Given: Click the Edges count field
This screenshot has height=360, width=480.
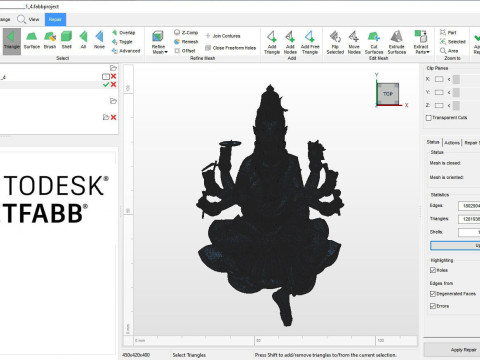Looking at the screenshot, I should 469,206.
